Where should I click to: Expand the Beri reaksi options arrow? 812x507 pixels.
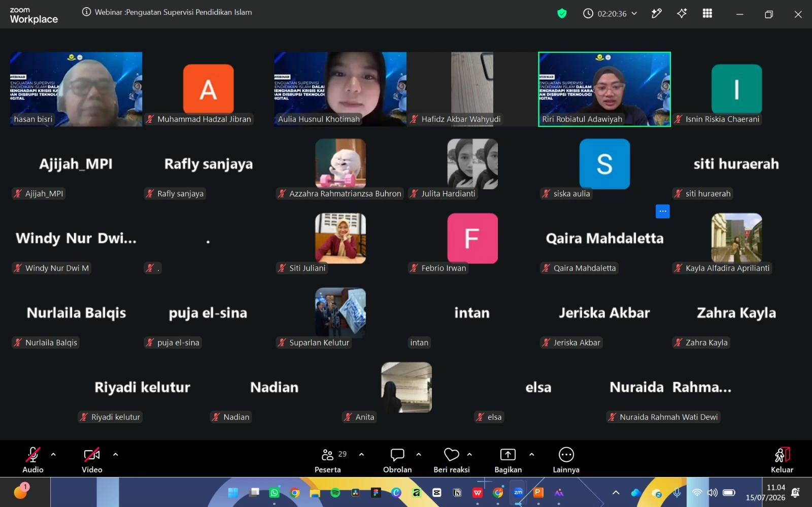click(469, 455)
